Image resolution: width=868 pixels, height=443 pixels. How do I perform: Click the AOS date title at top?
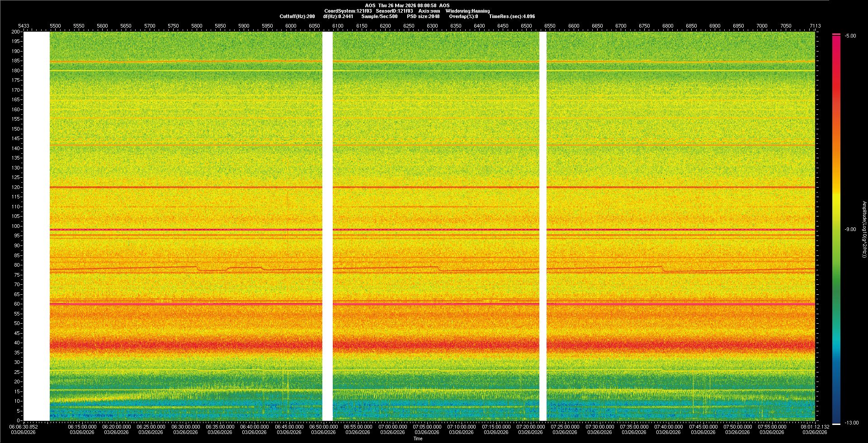(x=407, y=5)
